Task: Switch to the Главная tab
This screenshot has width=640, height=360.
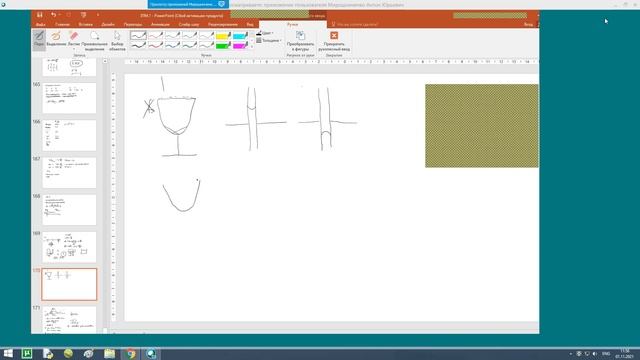Action: click(62, 24)
